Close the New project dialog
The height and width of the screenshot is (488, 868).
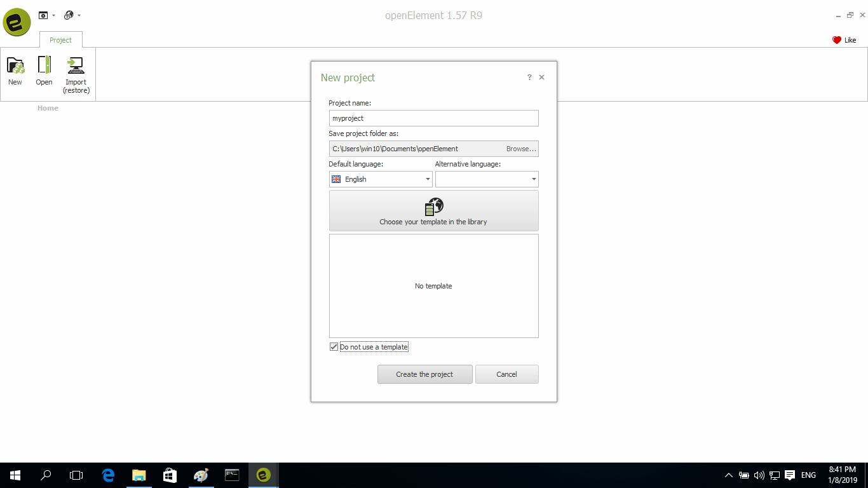coord(541,78)
